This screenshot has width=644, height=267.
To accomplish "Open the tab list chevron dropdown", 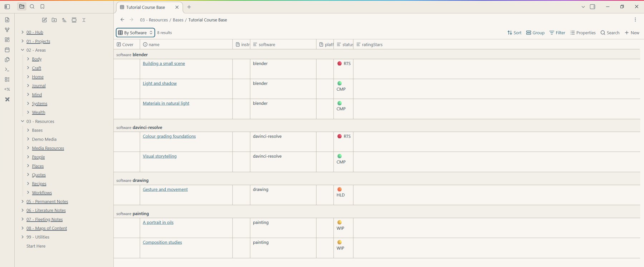I will (583, 7).
